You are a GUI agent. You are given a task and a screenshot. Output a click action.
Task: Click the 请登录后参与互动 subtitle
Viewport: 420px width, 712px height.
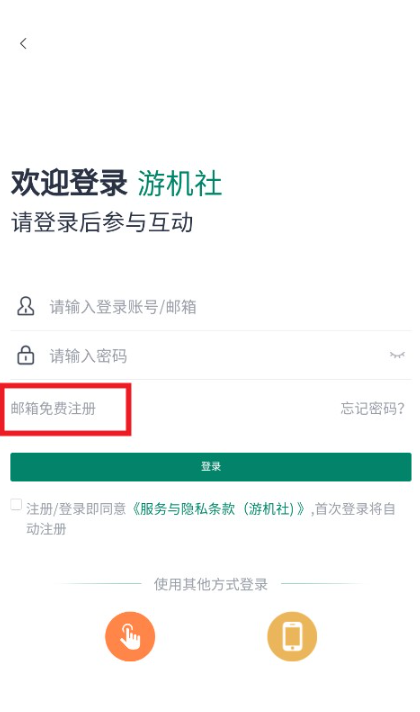pos(102,222)
